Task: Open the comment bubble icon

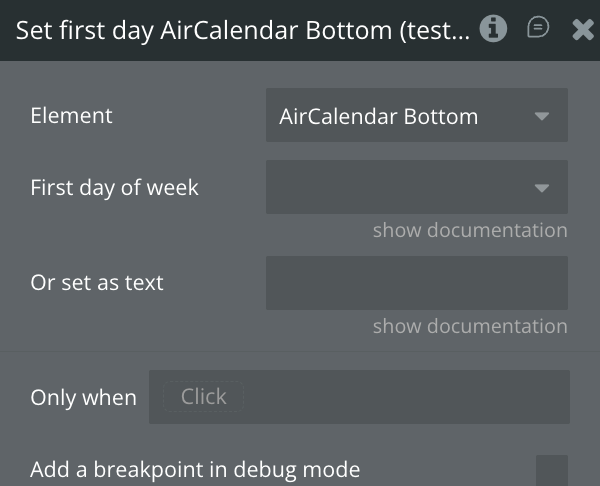Action: 538,29
